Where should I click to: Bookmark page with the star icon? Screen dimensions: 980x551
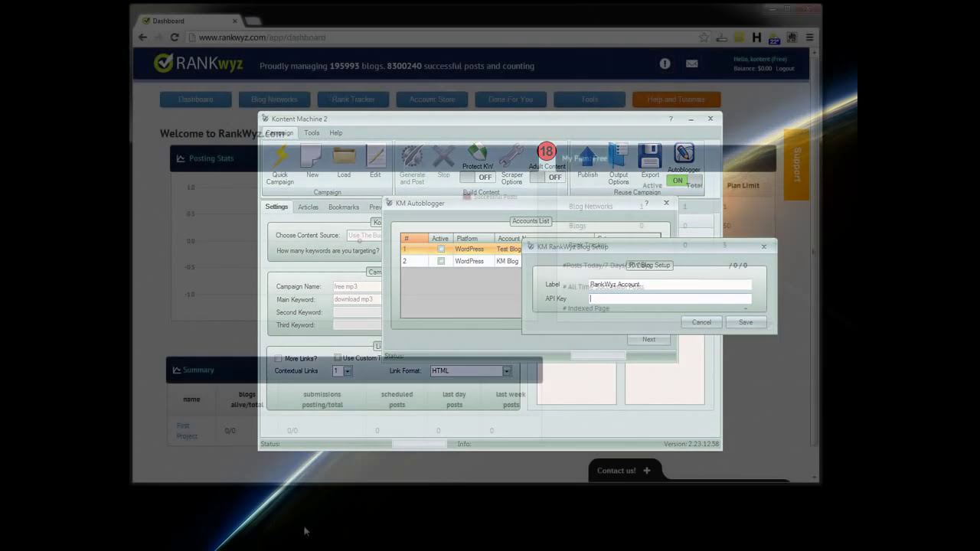704,37
